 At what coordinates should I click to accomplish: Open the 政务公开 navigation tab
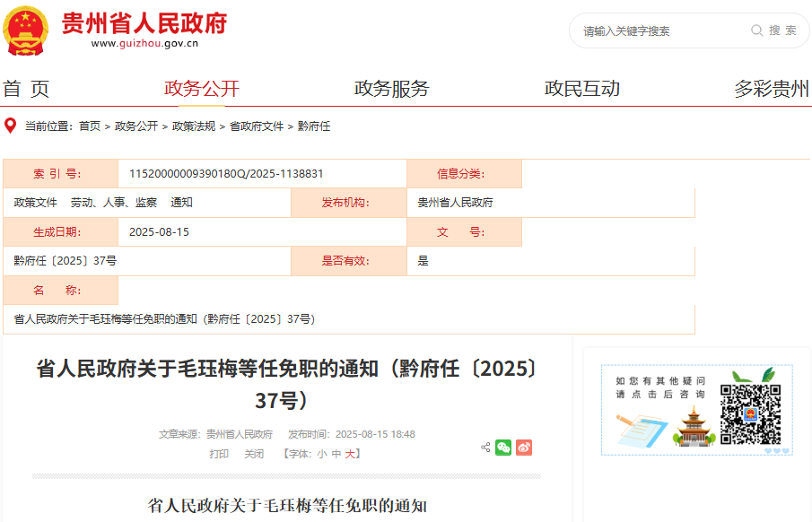pos(202,89)
